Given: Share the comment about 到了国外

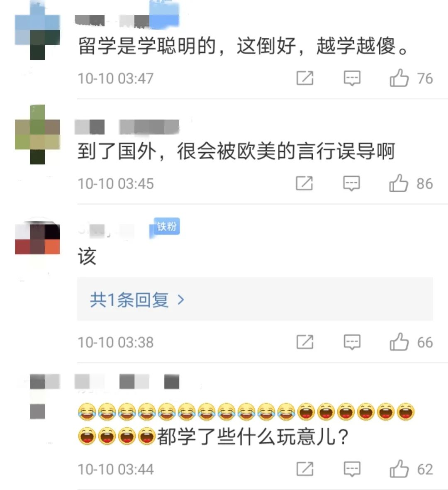Looking at the screenshot, I should pos(304,183).
